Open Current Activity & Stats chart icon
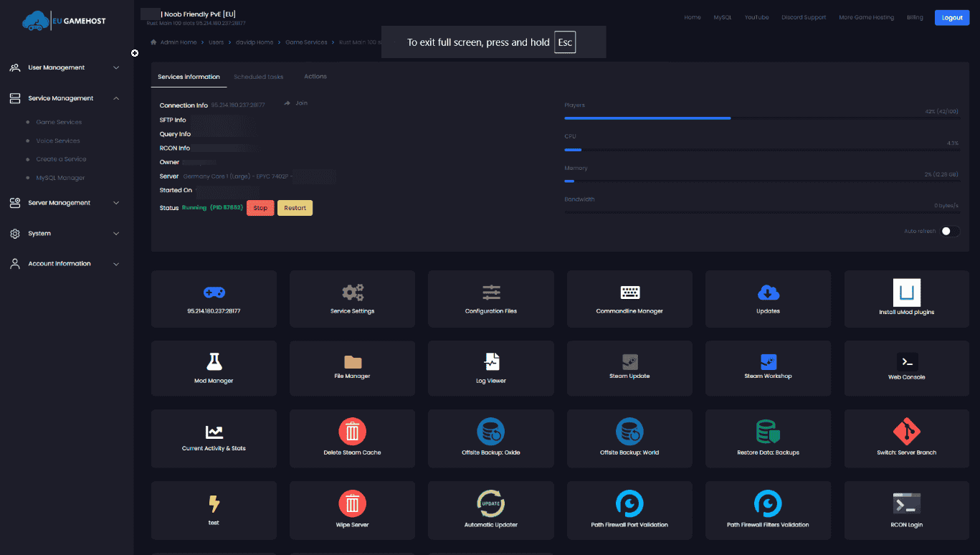This screenshot has width=980, height=555. (214, 432)
